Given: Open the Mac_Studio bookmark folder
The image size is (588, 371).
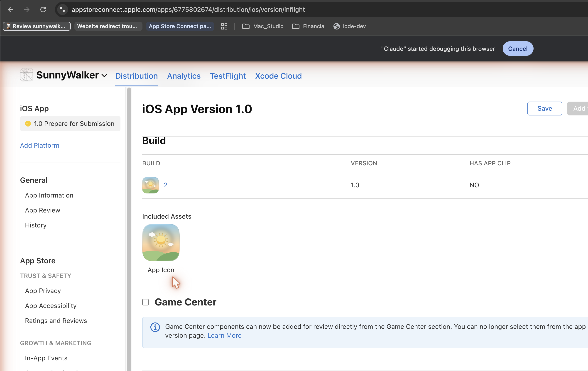Looking at the screenshot, I should click(x=263, y=26).
